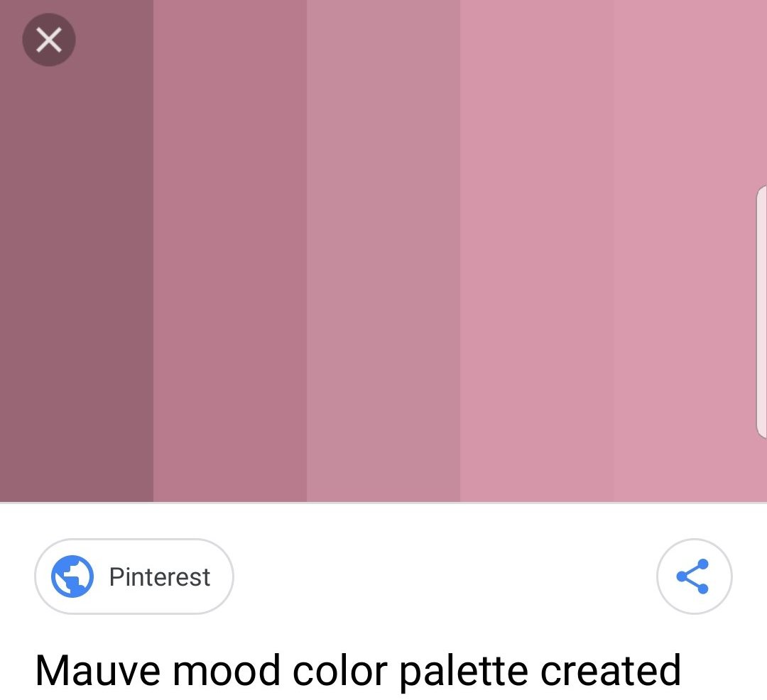The width and height of the screenshot is (767, 700).
Task: Click the word 'color' in the title
Action: point(340,671)
